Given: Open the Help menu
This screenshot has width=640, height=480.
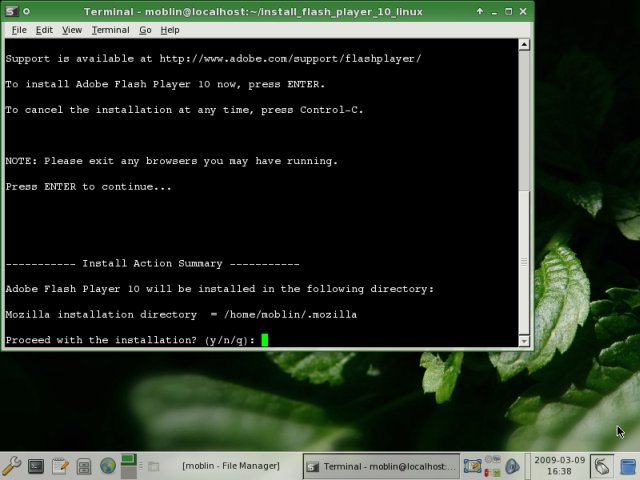Looking at the screenshot, I should click(x=170, y=30).
